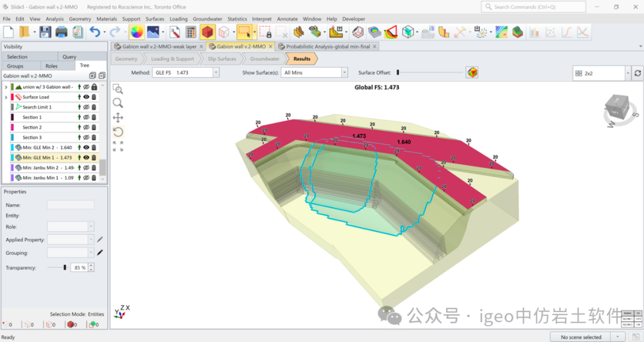Click the Save floppy disk icon
The image size is (644, 342).
[x=45, y=32]
